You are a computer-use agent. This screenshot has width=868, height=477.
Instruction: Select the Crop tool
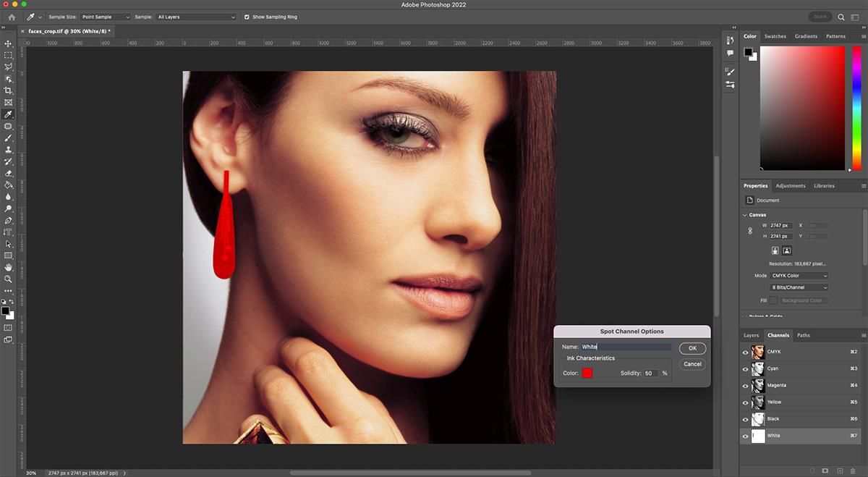point(9,90)
